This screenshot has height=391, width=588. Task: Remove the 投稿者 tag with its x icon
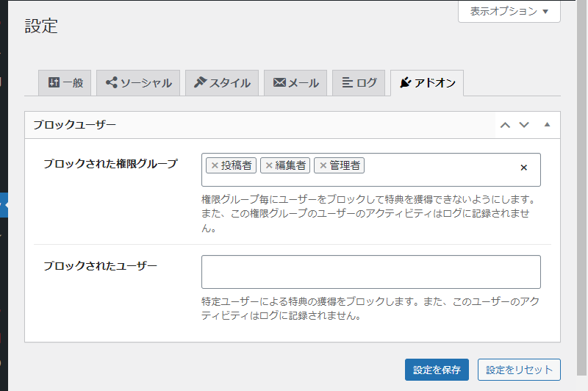click(x=215, y=165)
